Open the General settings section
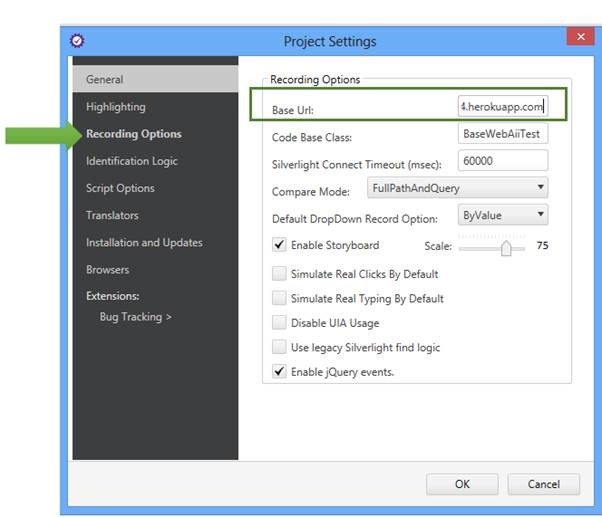 105,79
